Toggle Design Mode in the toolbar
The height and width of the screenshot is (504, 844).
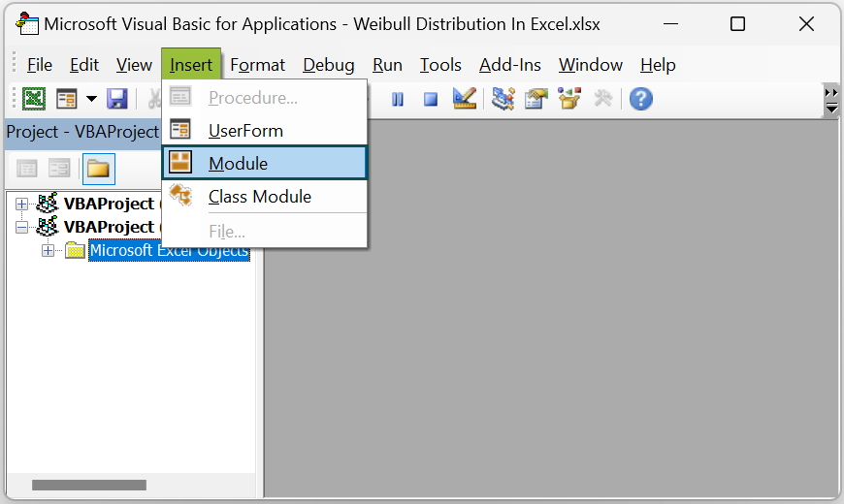click(x=464, y=99)
